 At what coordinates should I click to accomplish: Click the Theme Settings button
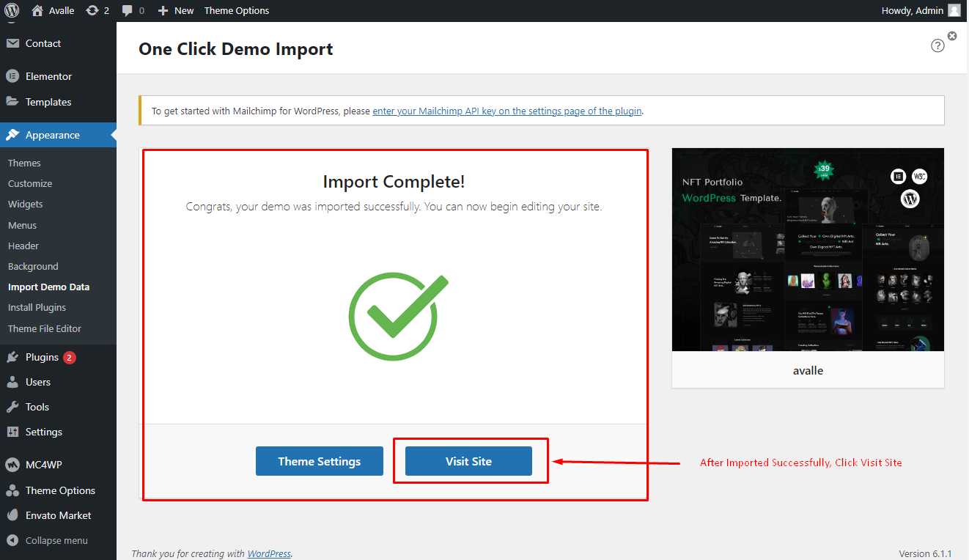[320, 461]
